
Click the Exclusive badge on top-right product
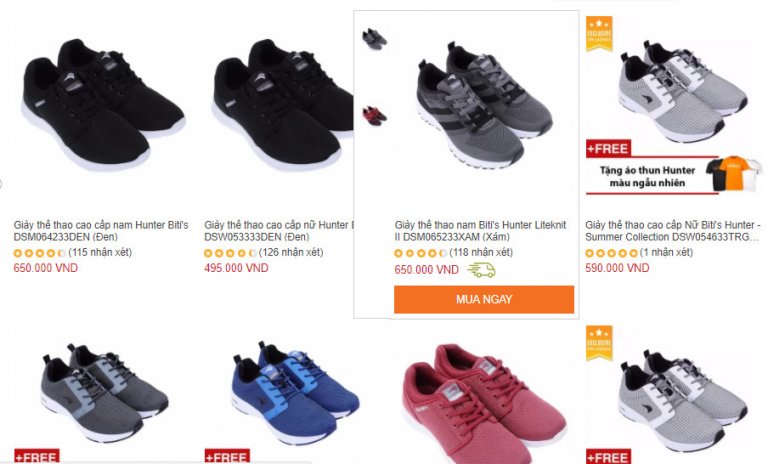click(x=600, y=34)
